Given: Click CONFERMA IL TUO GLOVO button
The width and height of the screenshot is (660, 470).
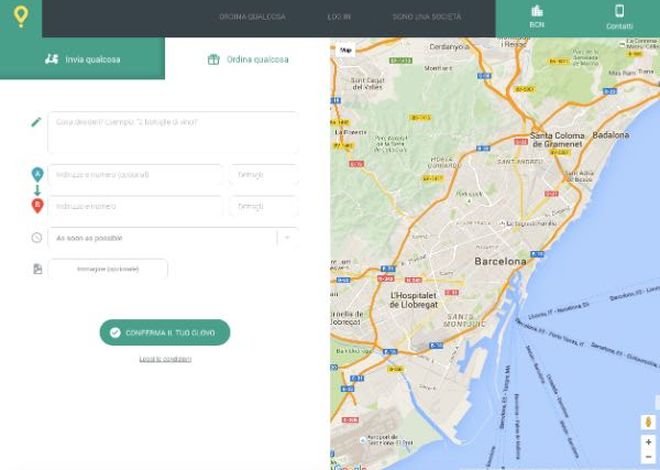Looking at the screenshot, I should [165, 332].
